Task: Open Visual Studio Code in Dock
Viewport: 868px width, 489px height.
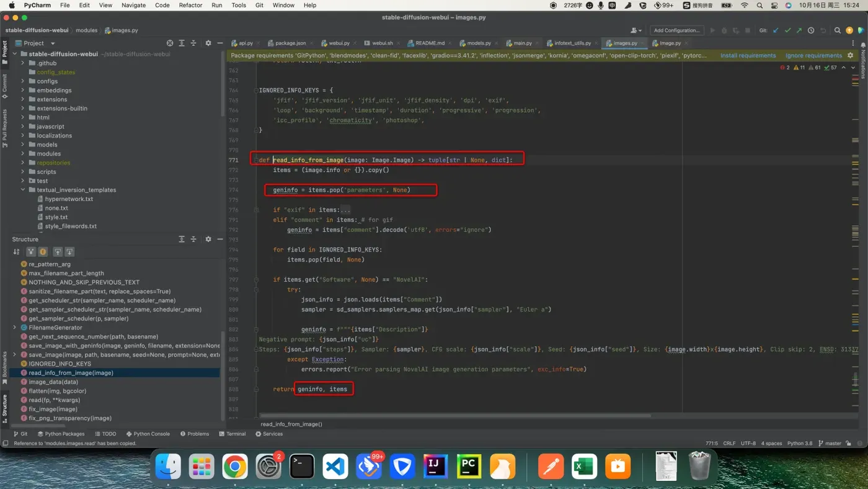Action: 335,467
